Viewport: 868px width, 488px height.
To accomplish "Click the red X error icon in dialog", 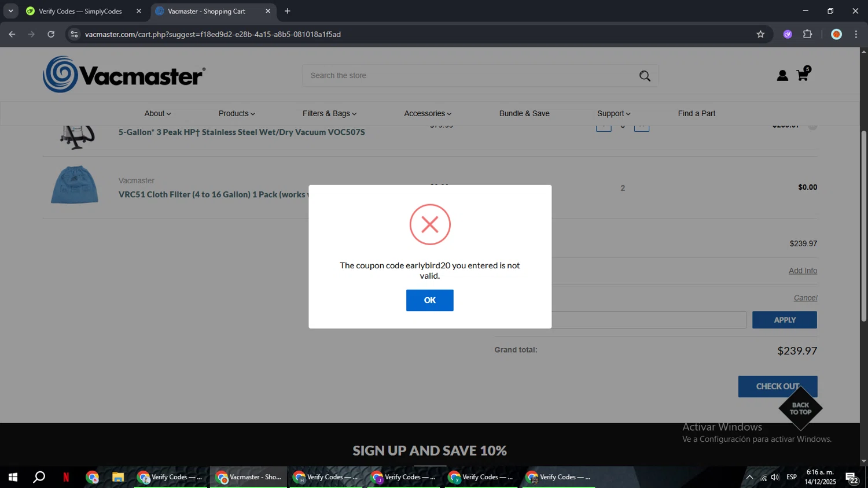I will (x=429, y=224).
